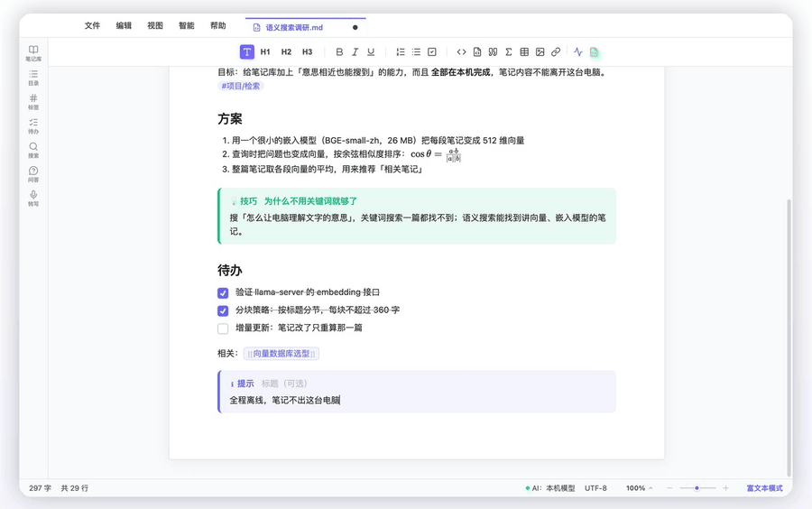
Task: Click the unsaved dot on the 语义搜索调研.md tab
Action: [x=355, y=27]
